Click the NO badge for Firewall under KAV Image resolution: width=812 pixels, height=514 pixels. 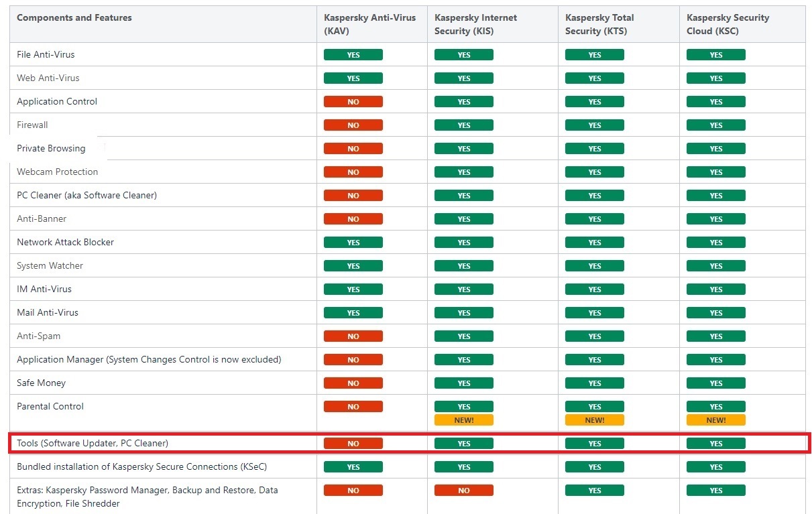[x=353, y=125]
